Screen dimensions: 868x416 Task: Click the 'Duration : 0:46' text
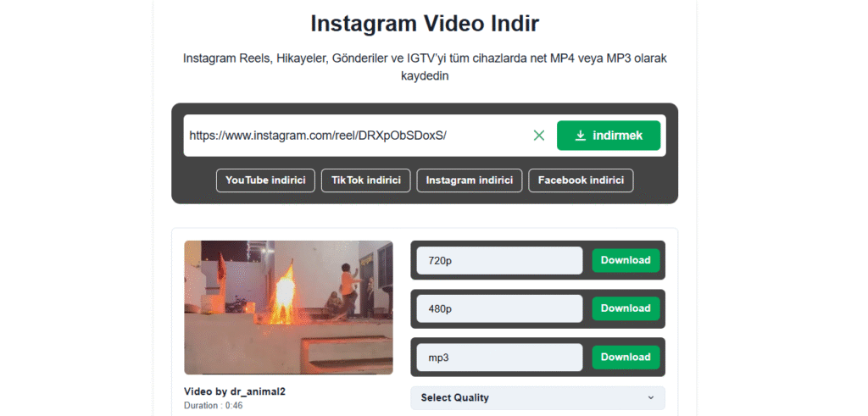click(x=213, y=406)
